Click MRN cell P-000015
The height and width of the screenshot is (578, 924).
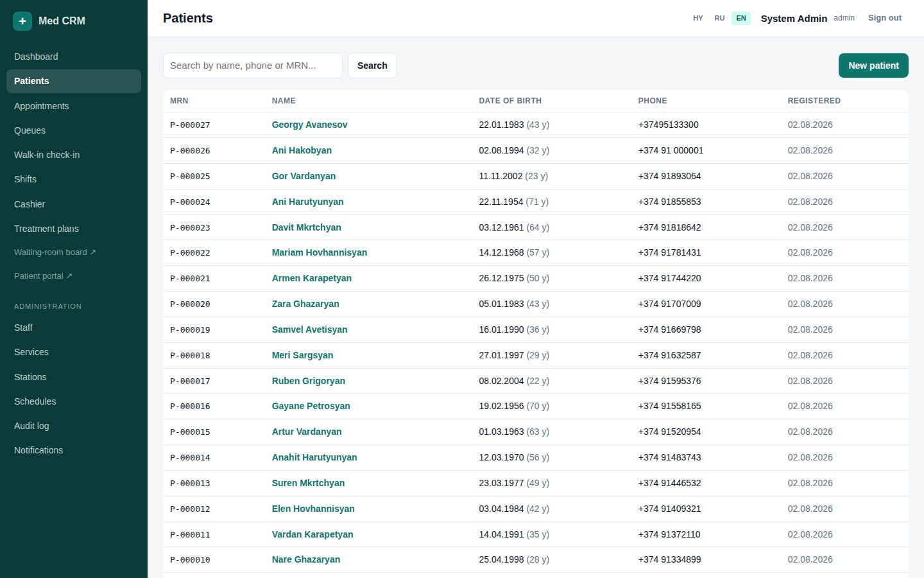[190, 432]
